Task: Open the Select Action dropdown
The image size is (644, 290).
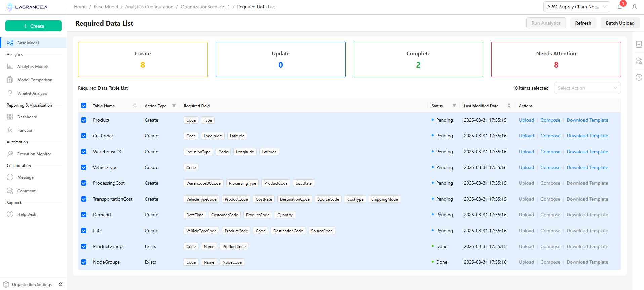Action: click(x=587, y=88)
